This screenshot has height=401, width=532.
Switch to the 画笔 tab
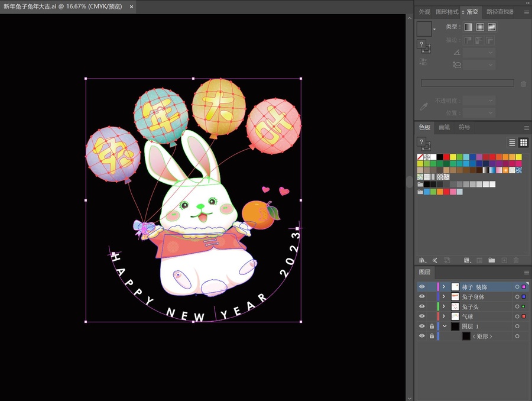[444, 127]
